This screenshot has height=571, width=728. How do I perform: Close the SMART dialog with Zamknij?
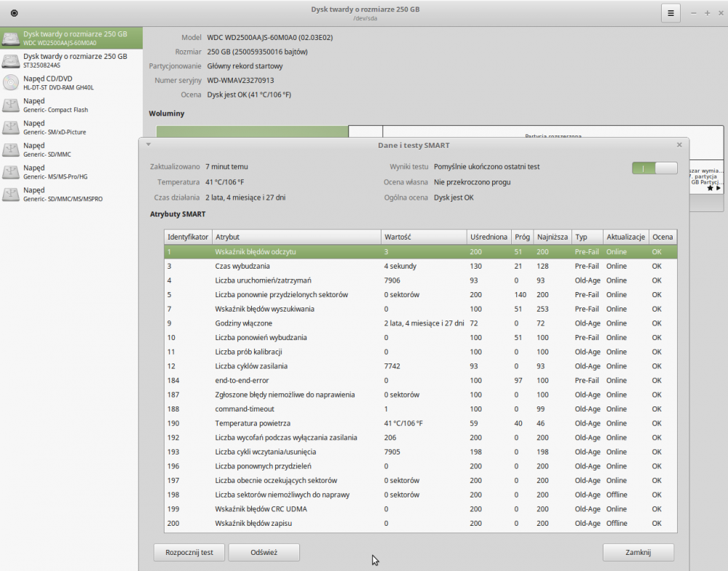click(638, 552)
